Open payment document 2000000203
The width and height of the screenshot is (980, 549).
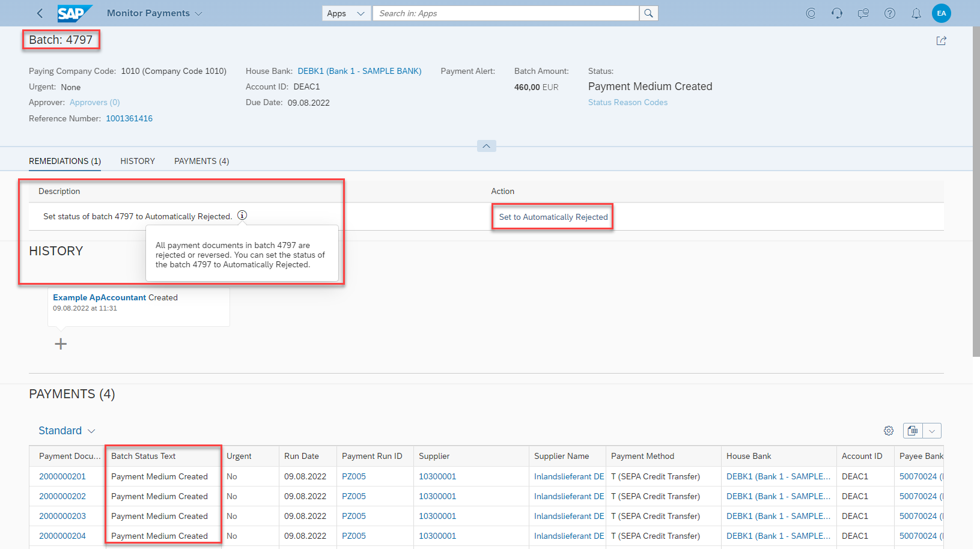click(62, 516)
